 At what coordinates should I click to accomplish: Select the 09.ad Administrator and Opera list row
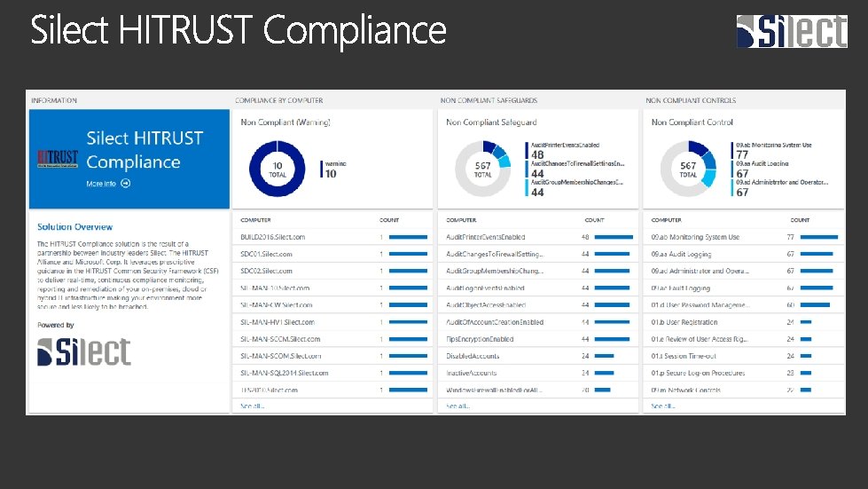744,271
